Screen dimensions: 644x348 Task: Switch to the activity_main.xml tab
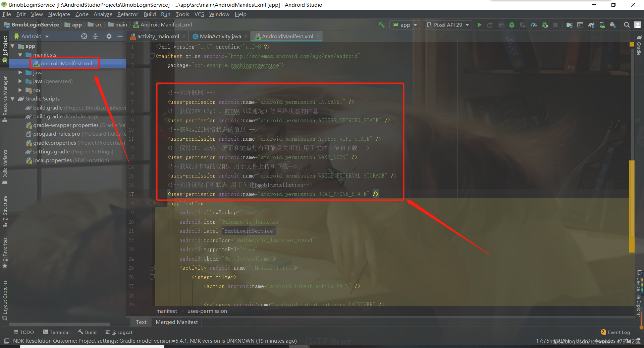coord(158,36)
